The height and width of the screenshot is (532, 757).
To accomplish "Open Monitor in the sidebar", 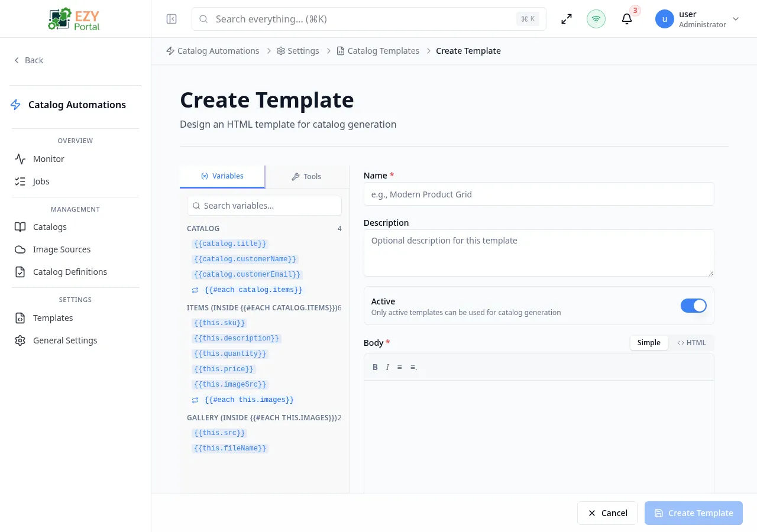I will click(75, 159).
